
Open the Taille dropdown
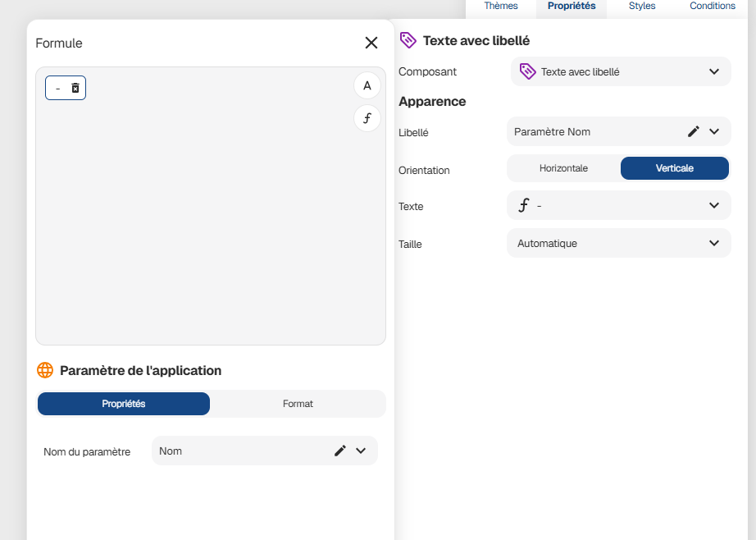pyautogui.click(x=713, y=243)
